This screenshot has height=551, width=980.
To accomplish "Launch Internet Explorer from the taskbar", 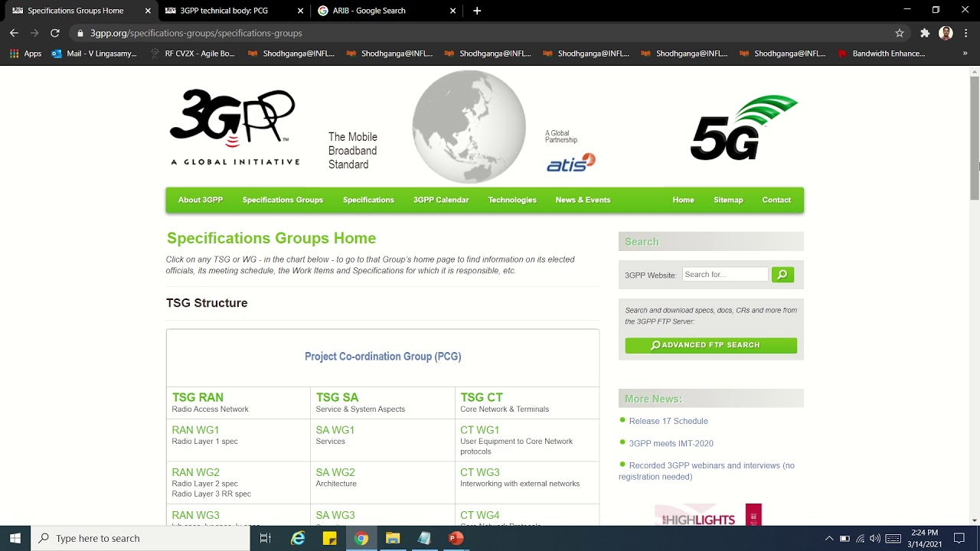I will [298, 538].
